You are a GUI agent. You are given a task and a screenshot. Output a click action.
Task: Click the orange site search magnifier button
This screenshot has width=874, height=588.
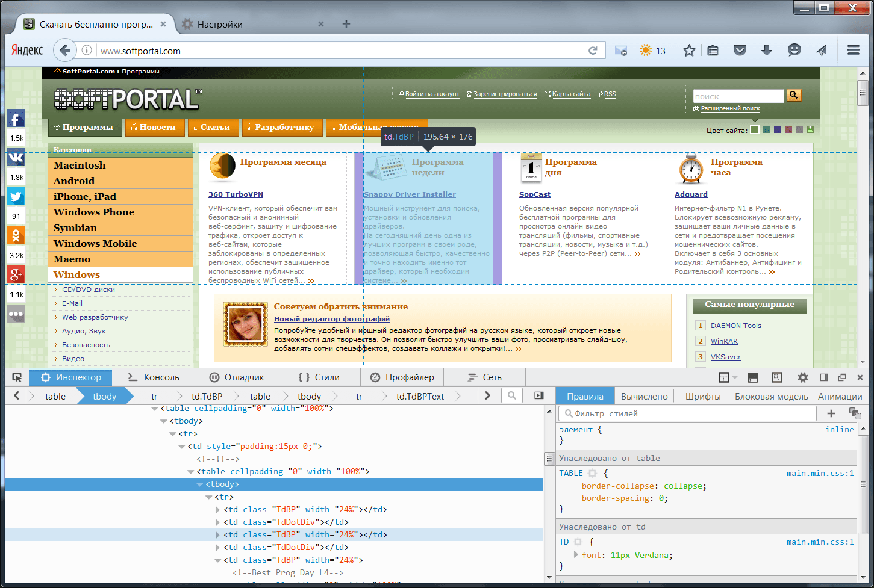point(794,95)
